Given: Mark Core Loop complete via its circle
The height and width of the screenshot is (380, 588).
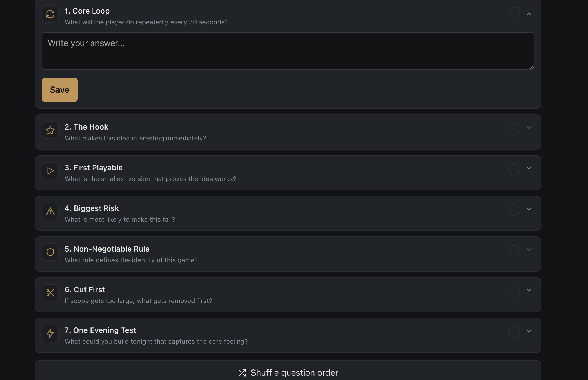Looking at the screenshot, I should (514, 13).
